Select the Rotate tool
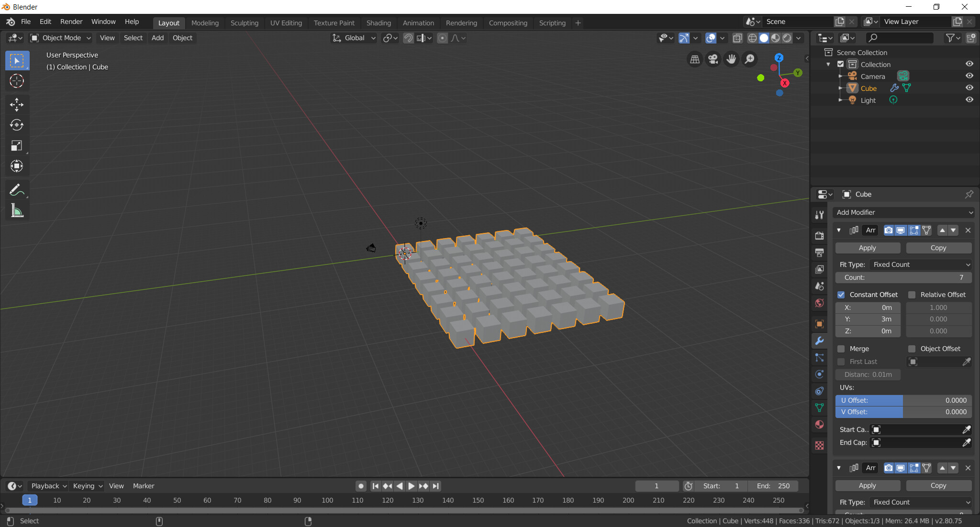 [17, 125]
